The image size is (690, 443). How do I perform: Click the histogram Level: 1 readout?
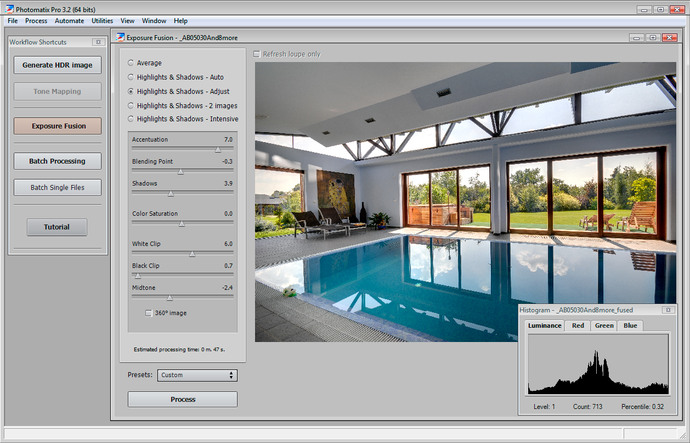click(544, 407)
